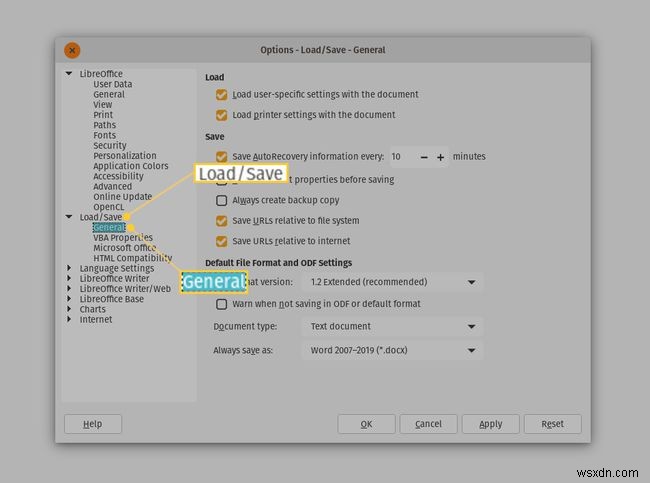Enable Always create backup copy
The height and width of the screenshot is (483, 650).
point(221,200)
